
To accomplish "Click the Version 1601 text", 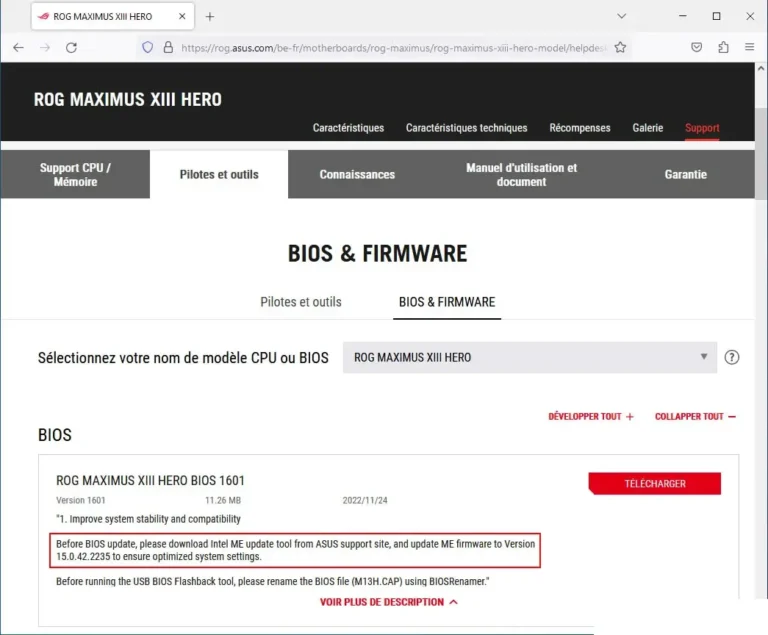I will 80,500.
